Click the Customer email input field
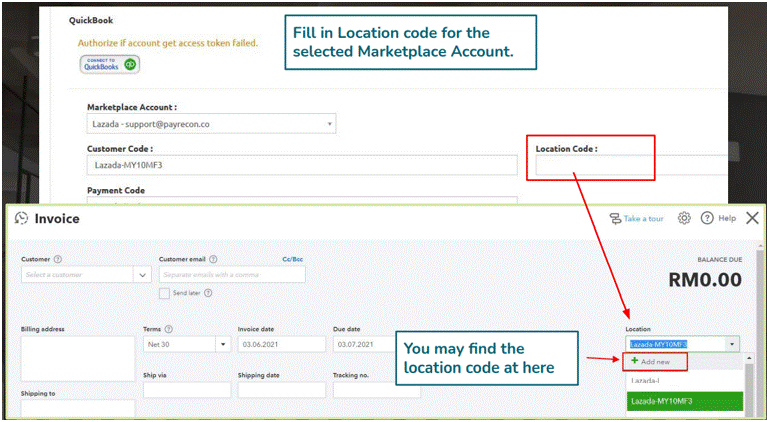 (x=232, y=275)
